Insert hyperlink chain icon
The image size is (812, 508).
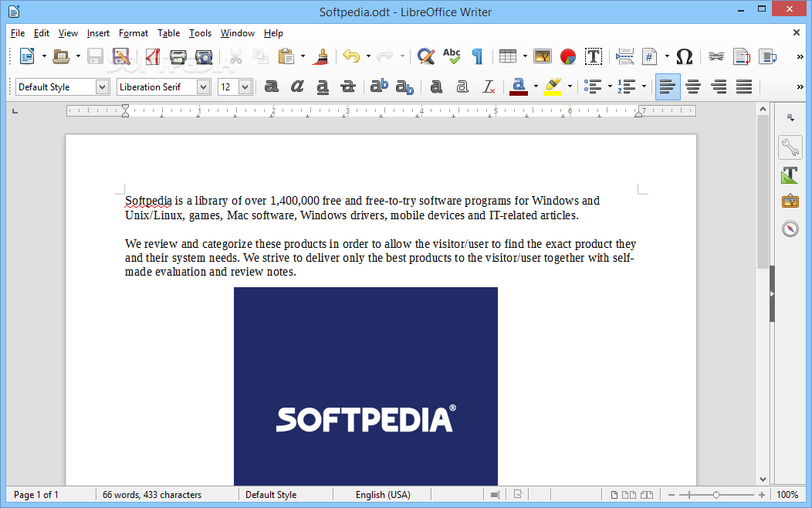point(716,56)
